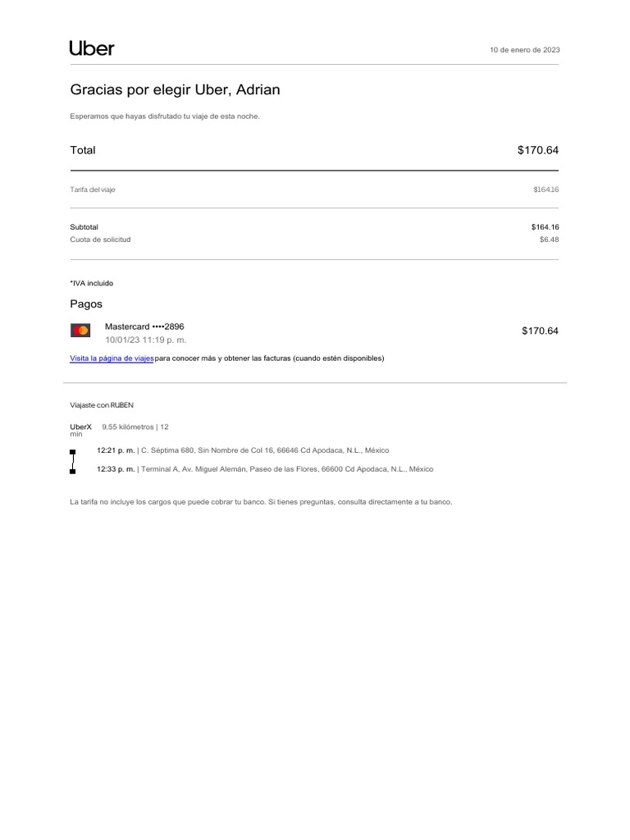Click the payment timestamp 10/01/23 11:19 p. m.
Image resolution: width=630 pixels, height=840 pixels.
(x=145, y=340)
